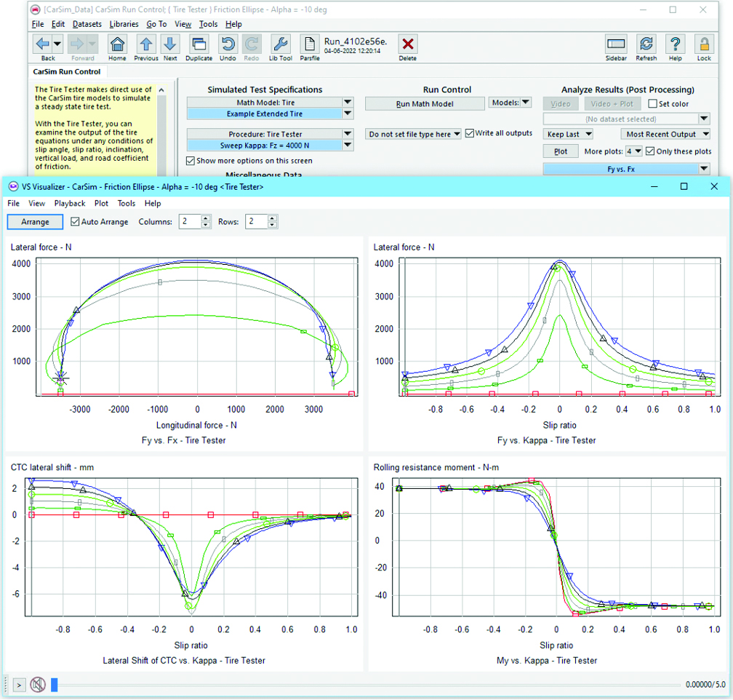Open the Tools menu in VS Visualizer
The width and height of the screenshot is (733, 700).
[x=127, y=204]
